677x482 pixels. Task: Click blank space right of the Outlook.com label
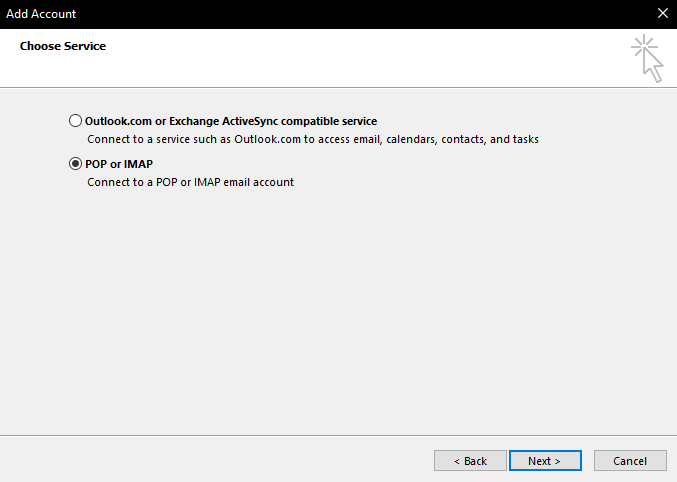point(520,121)
